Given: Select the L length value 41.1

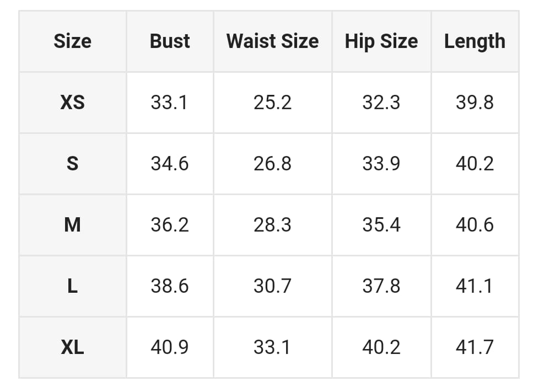Looking at the screenshot, I should (475, 286).
